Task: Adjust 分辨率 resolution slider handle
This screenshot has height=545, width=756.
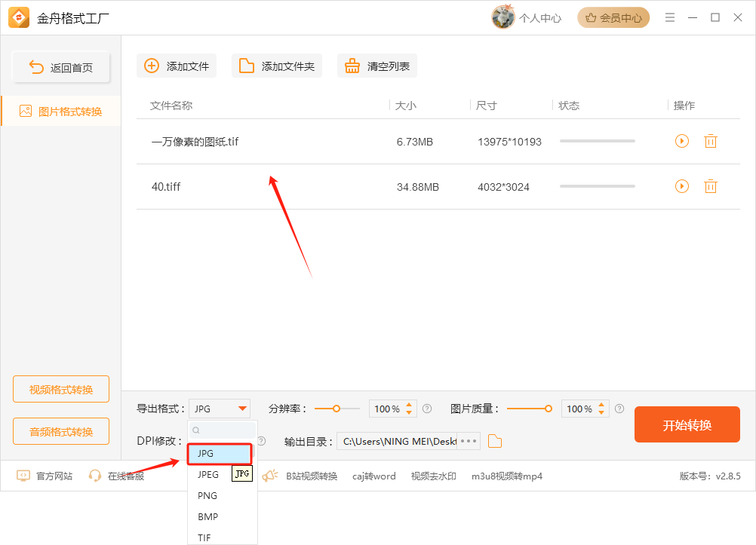Action: tap(337, 409)
